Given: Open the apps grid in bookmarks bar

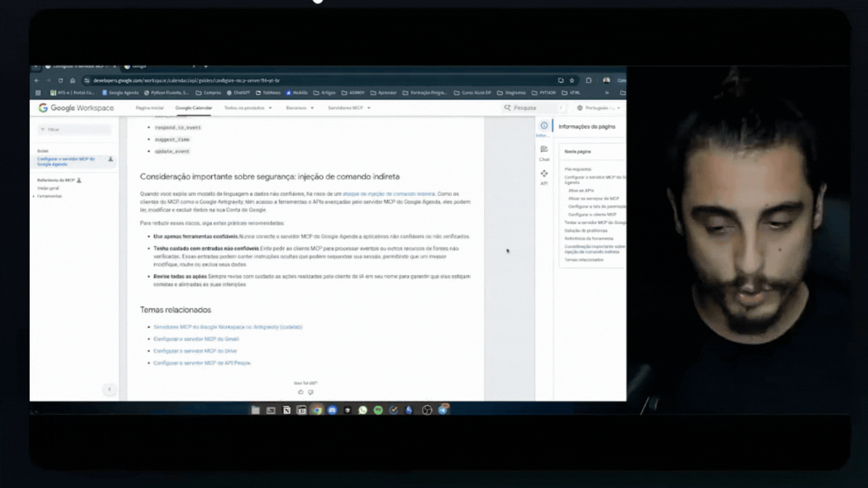Looking at the screenshot, I should pyautogui.click(x=38, y=93).
